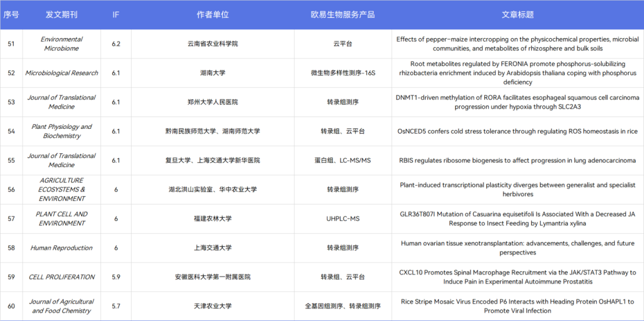This screenshot has width=644, height=321.
Task: Click the RBIS ribosome biogenesis article title
Action: 518,160
